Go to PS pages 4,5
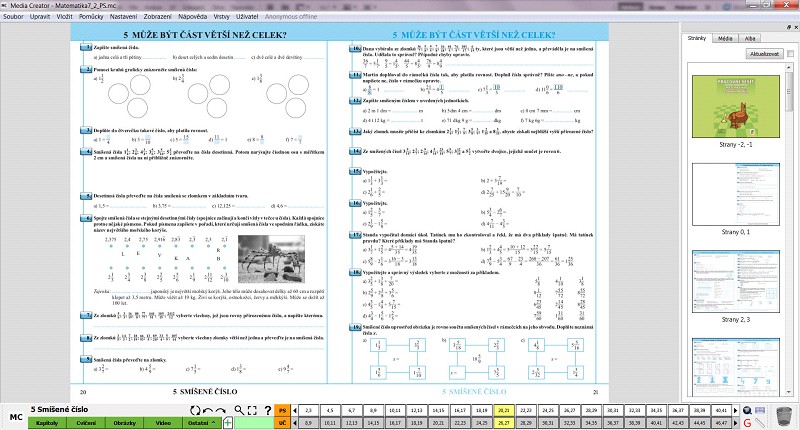The height and width of the screenshot is (430, 800). (330, 410)
